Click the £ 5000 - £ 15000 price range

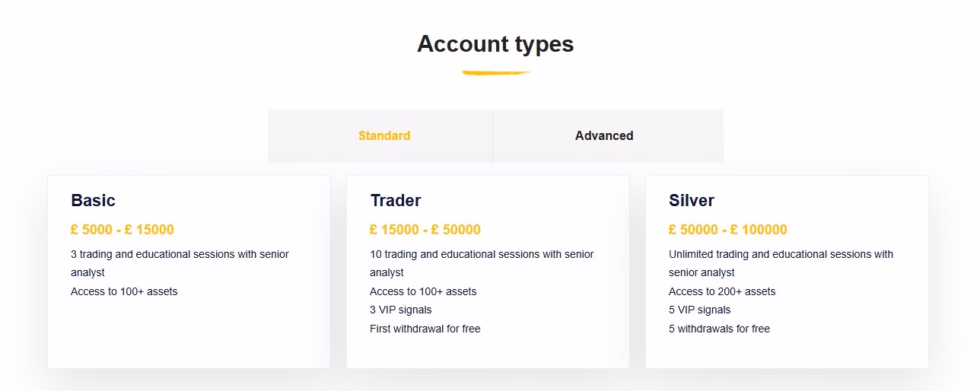(123, 230)
